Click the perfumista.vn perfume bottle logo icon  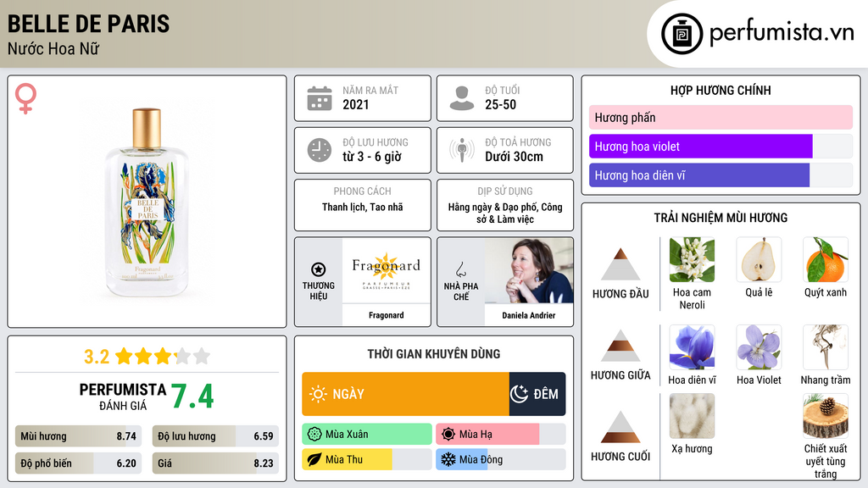click(682, 34)
